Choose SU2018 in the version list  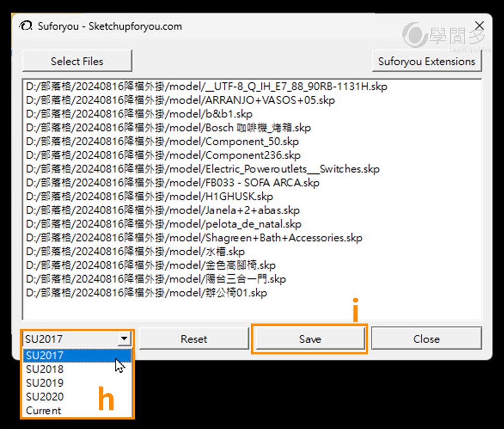pyautogui.click(x=77, y=369)
